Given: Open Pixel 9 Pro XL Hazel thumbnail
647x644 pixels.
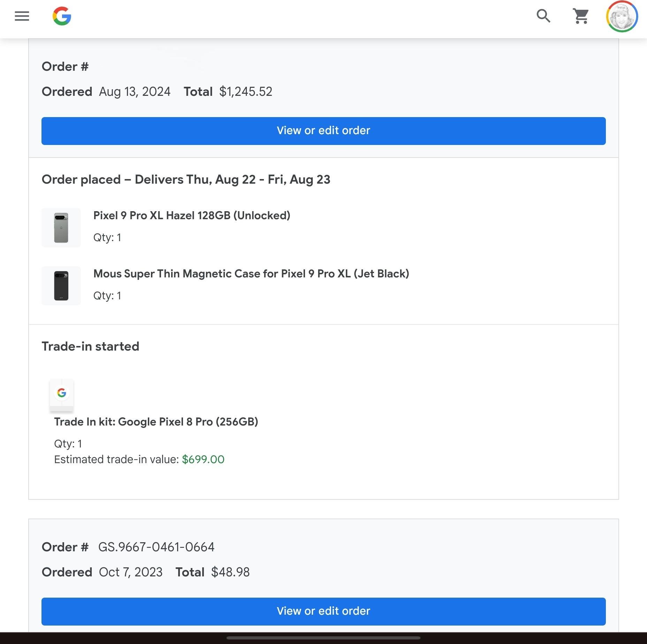Looking at the screenshot, I should (61, 228).
